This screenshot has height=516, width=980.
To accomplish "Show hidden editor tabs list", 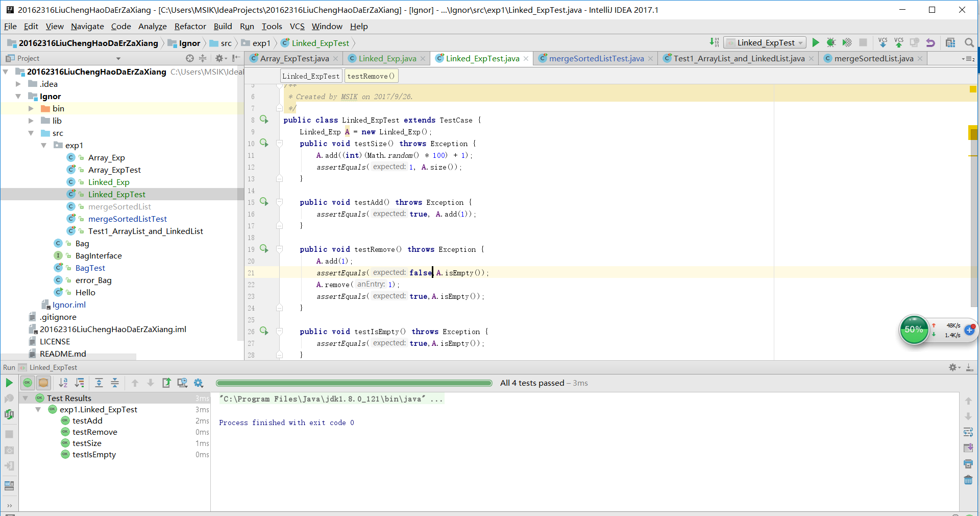I will 968,59.
